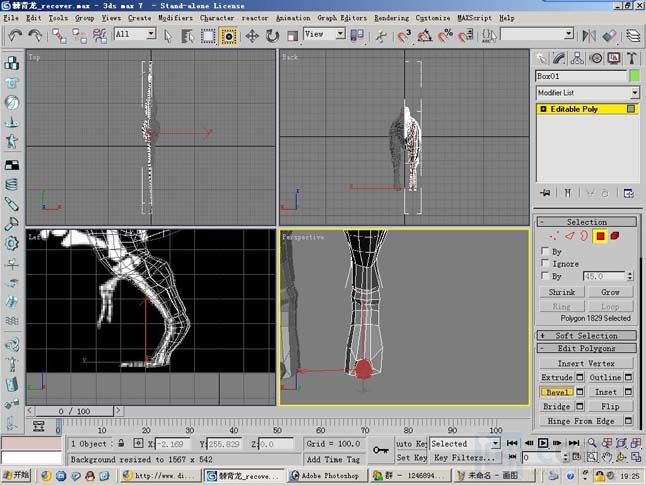Click the Flip button
Screen dimensions: 646x485
(x=610, y=406)
